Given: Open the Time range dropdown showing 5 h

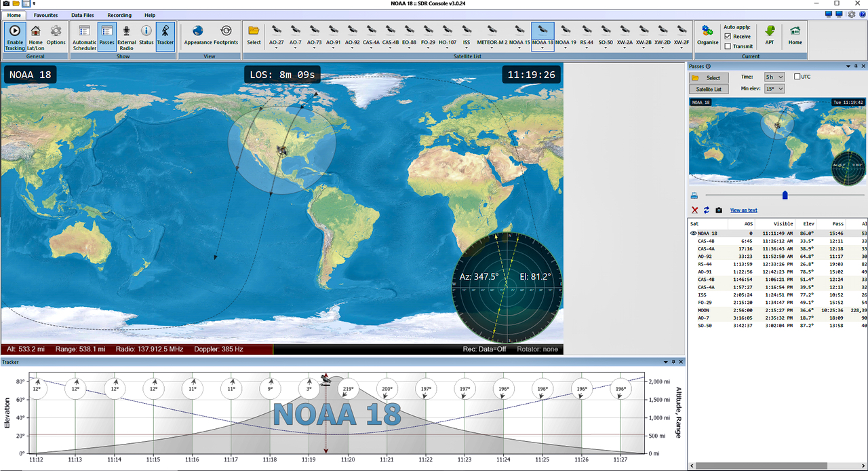Looking at the screenshot, I should pos(774,77).
